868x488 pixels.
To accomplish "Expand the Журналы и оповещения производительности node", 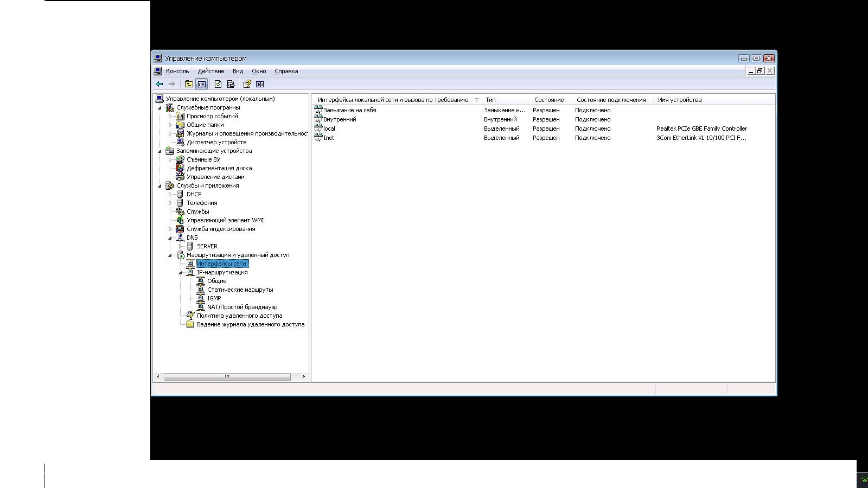I will [x=170, y=133].
